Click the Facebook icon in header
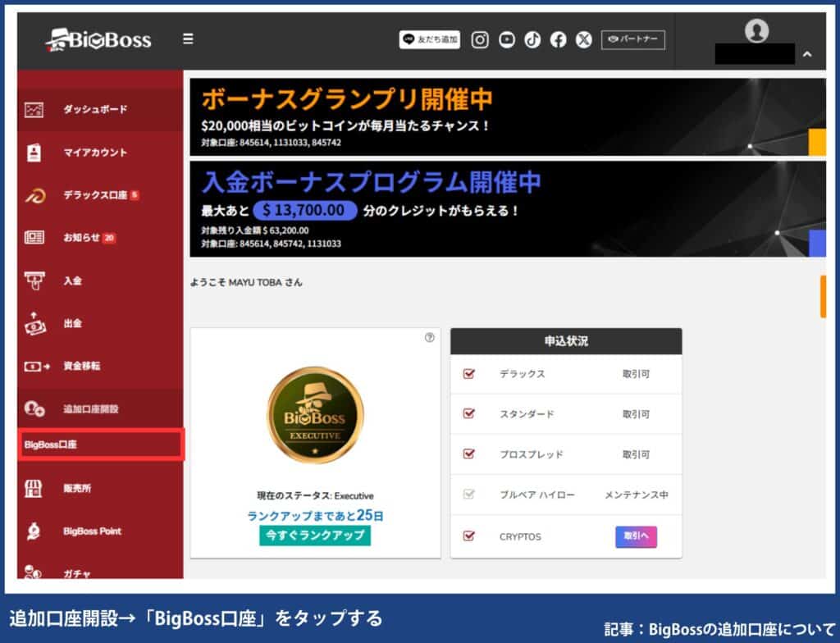Screen dimensions: 840x643 559,39
